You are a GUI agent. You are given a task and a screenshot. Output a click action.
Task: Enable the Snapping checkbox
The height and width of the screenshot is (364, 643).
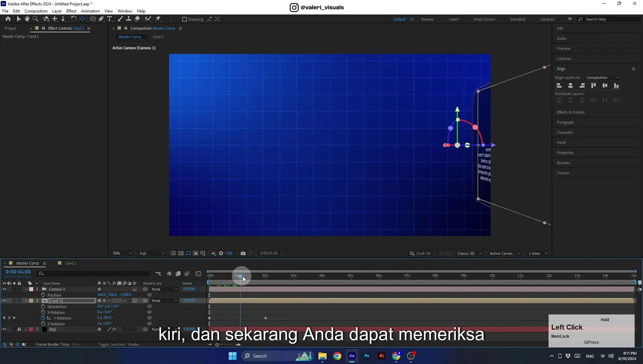pyautogui.click(x=184, y=19)
